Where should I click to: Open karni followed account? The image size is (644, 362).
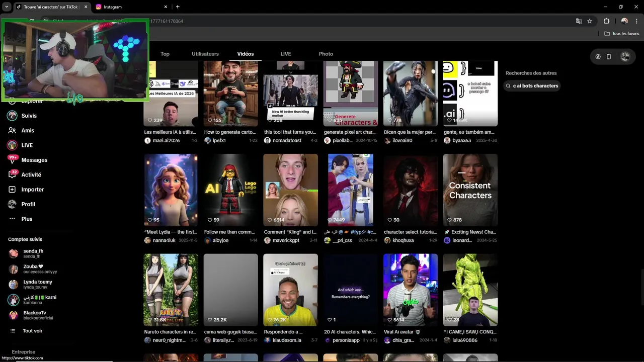coord(32,300)
